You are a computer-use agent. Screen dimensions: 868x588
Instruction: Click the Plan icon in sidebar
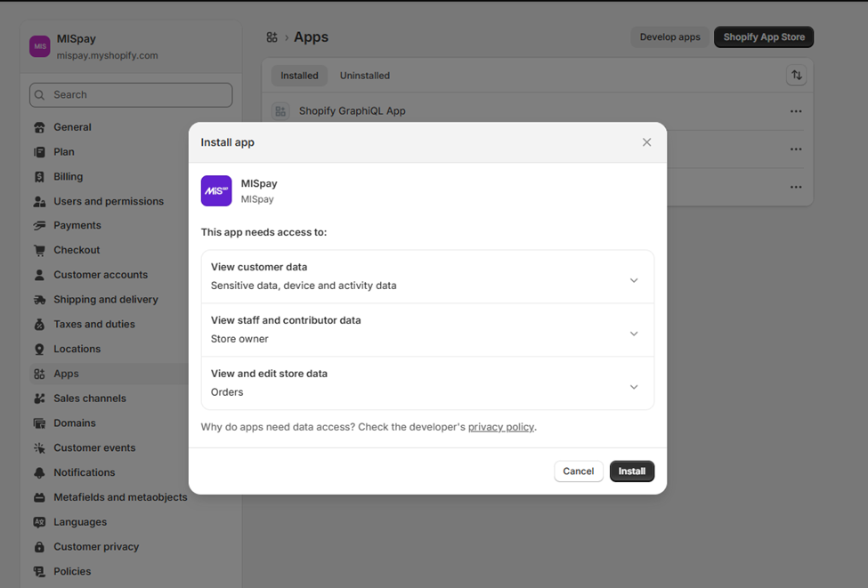[39, 152]
